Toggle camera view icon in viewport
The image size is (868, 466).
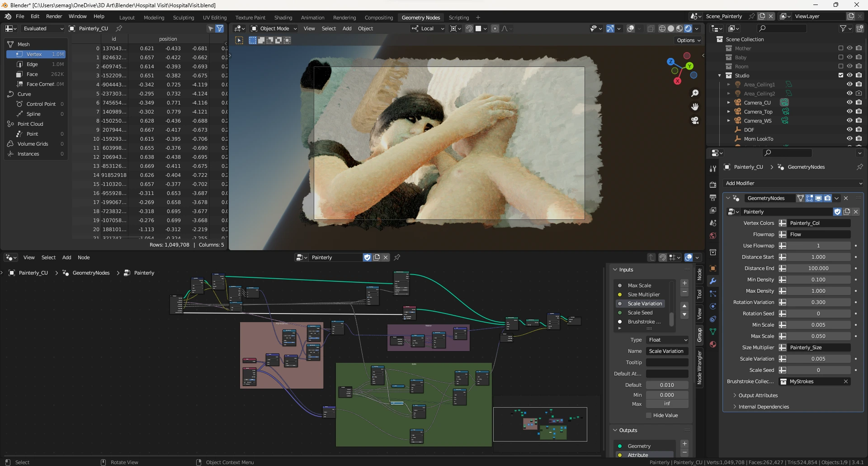point(695,120)
